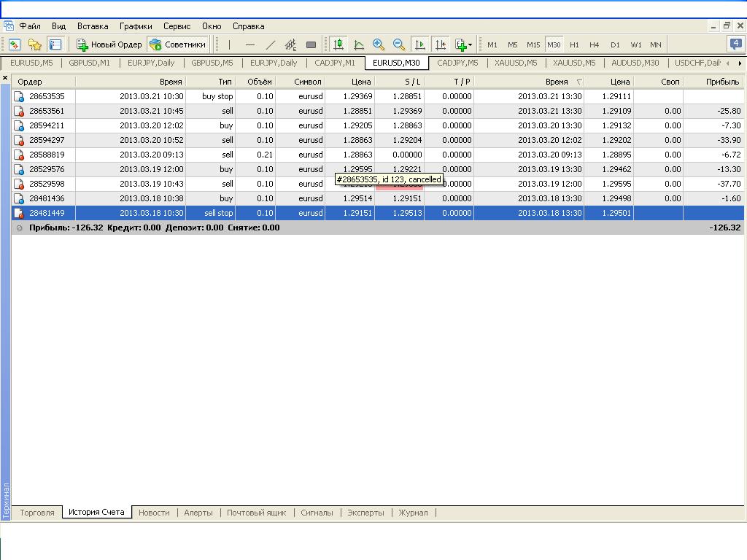Toggle the chart shift icon
Viewport: 747px width, 560px height.
(440, 44)
